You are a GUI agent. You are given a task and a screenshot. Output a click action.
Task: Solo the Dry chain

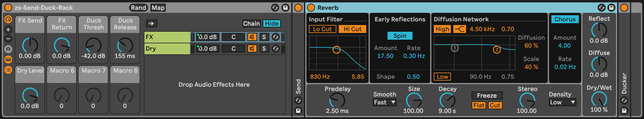tap(264, 49)
